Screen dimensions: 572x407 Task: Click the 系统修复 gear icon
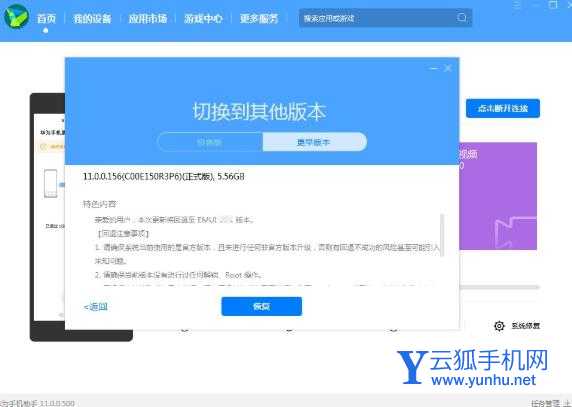(499, 326)
